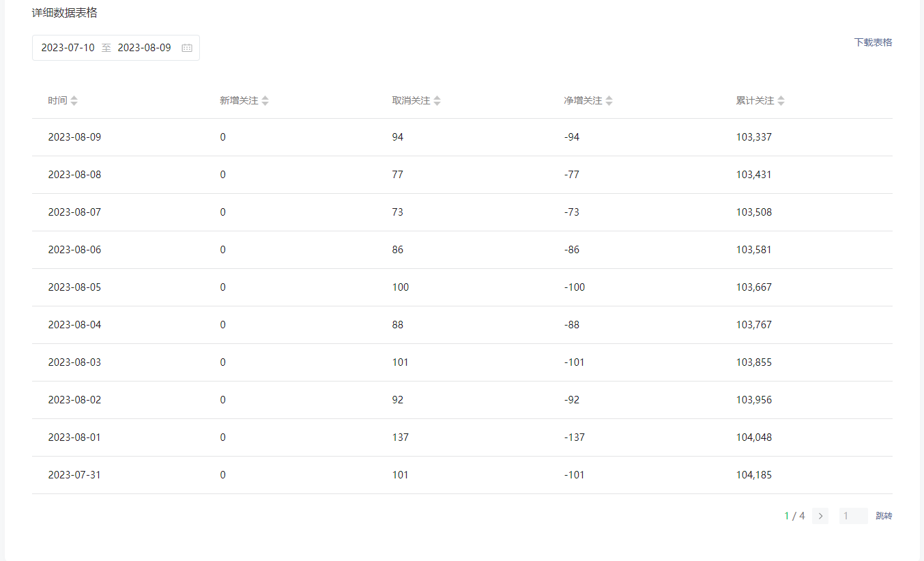
Task: Open start date 2023-07-10 picker
Action: pyautogui.click(x=68, y=48)
